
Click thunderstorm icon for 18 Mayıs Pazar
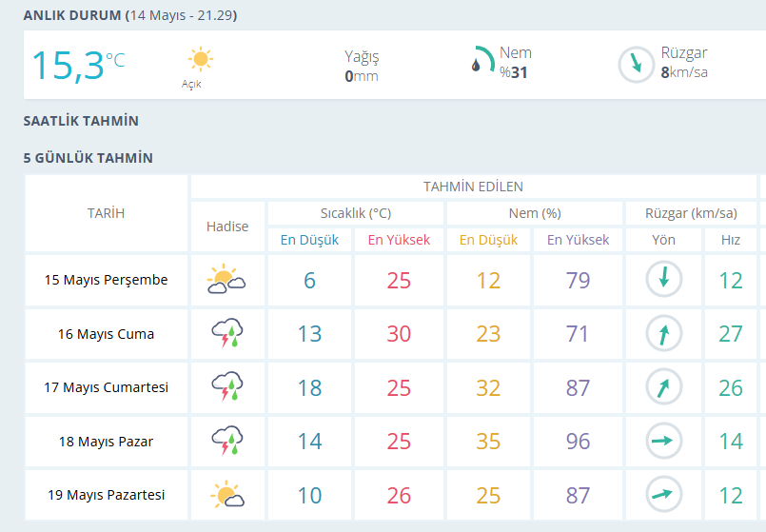point(227,441)
